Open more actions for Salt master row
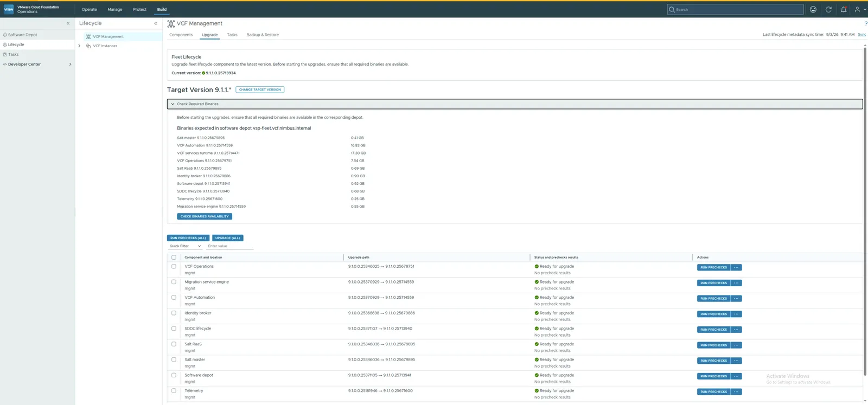The image size is (868, 405). click(736, 361)
